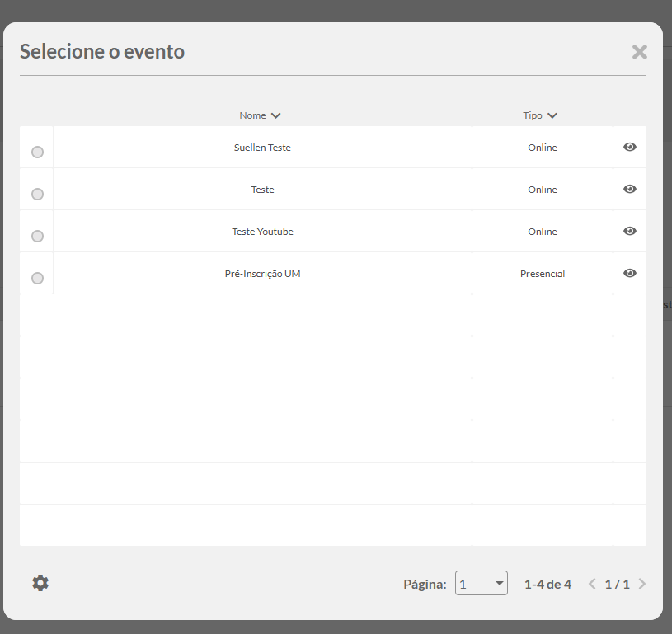This screenshot has height=634, width=672.
Task: Pick the Pré-Inscrição UM radio button
Action: pos(37,278)
